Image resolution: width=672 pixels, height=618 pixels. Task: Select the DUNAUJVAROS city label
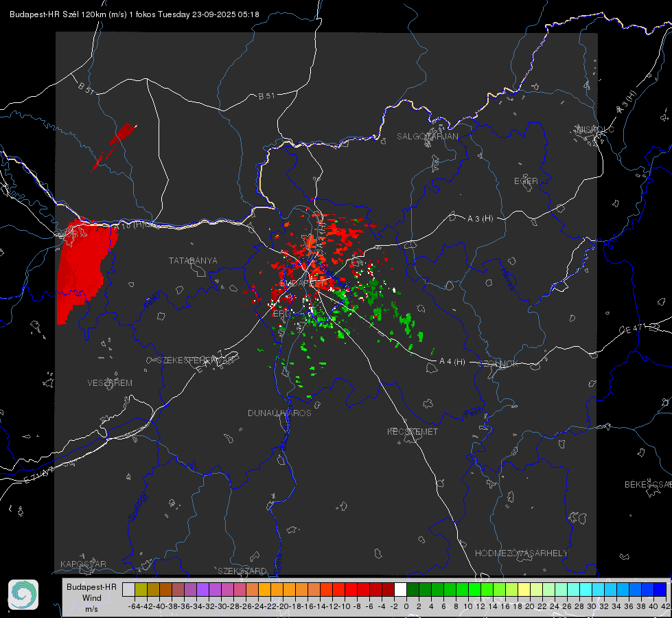click(x=279, y=413)
